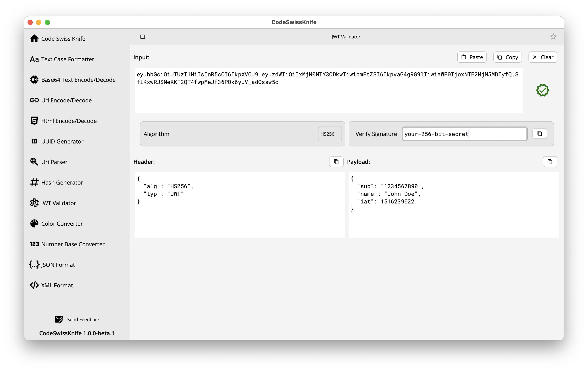The height and width of the screenshot is (372, 588).
Task: Click the "Verify Signature" label
Action: (x=376, y=134)
